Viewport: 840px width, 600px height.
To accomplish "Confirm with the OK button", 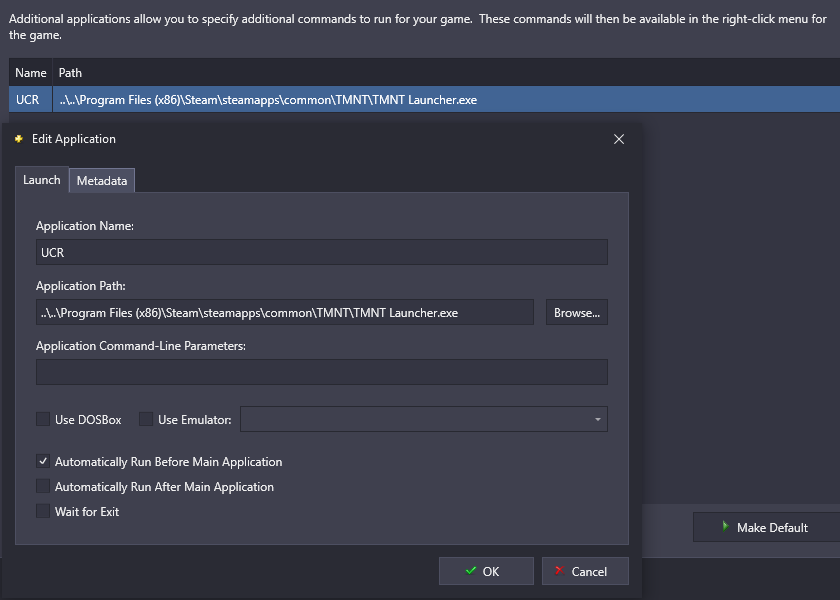I will [486, 571].
